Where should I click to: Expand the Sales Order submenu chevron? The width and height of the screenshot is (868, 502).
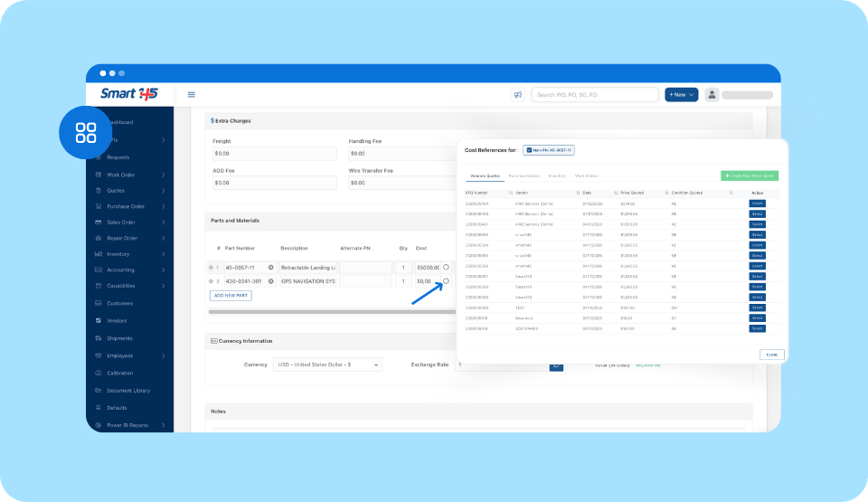click(164, 223)
